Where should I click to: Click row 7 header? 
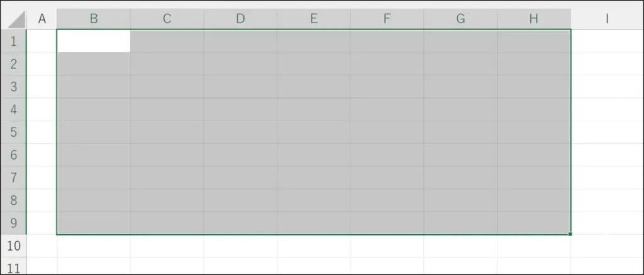coord(13,178)
